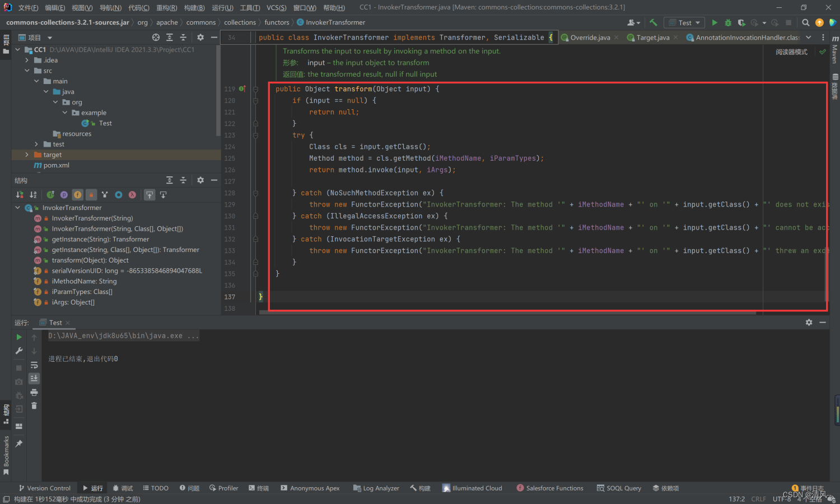This screenshot has width=840, height=504.
Task: Open Salesforce Functions tool window
Action: [x=550, y=488]
